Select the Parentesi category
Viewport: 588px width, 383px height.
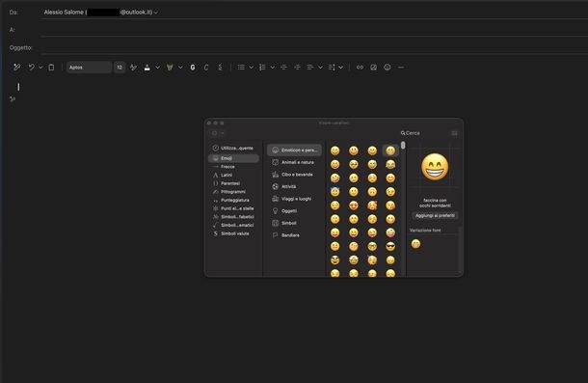(x=233, y=183)
